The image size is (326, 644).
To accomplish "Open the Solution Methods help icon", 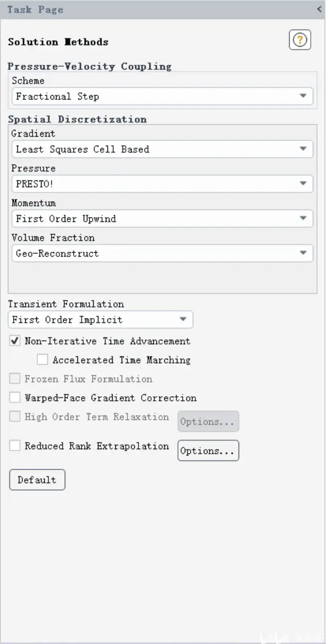I will point(300,40).
